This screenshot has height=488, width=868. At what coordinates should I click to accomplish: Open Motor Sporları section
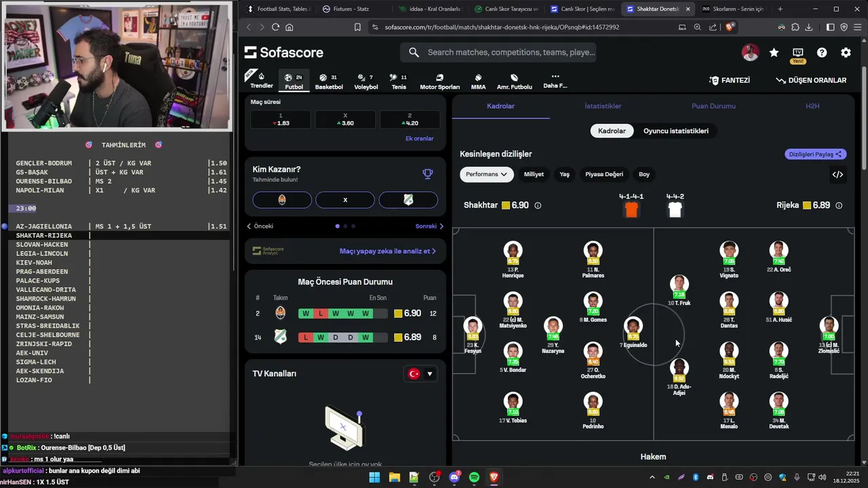(439, 81)
